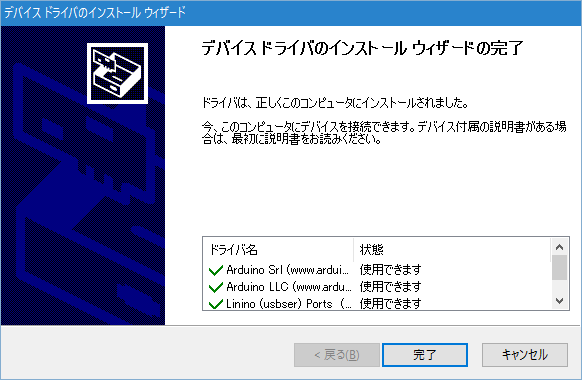Click the disabled 戻る(B) back button

[337, 355]
